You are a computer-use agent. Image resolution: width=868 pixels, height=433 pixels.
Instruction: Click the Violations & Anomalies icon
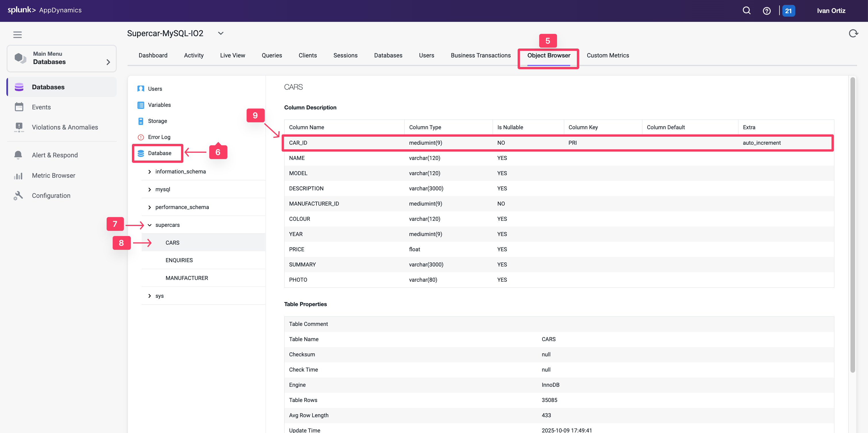[19, 127]
